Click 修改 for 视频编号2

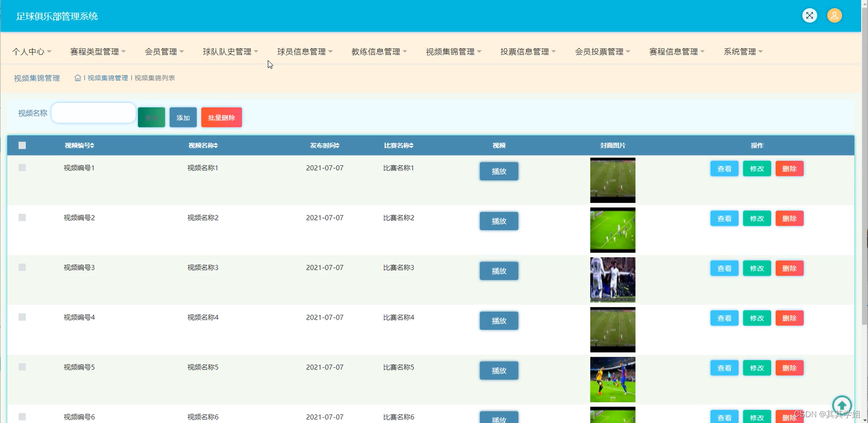tap(757, 219)
